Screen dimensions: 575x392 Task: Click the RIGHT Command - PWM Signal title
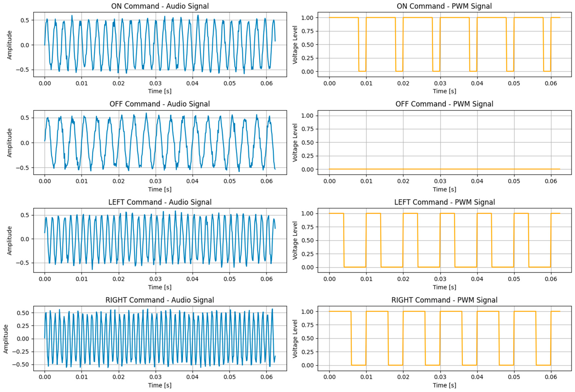444,300
